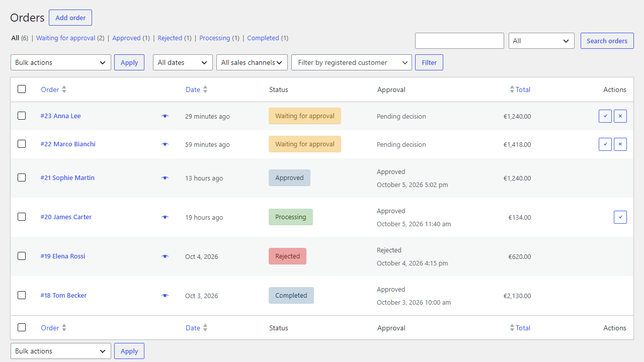
Task: Click approval date October 5, 2026 5:02 pm
Action: tap(412, 185)
